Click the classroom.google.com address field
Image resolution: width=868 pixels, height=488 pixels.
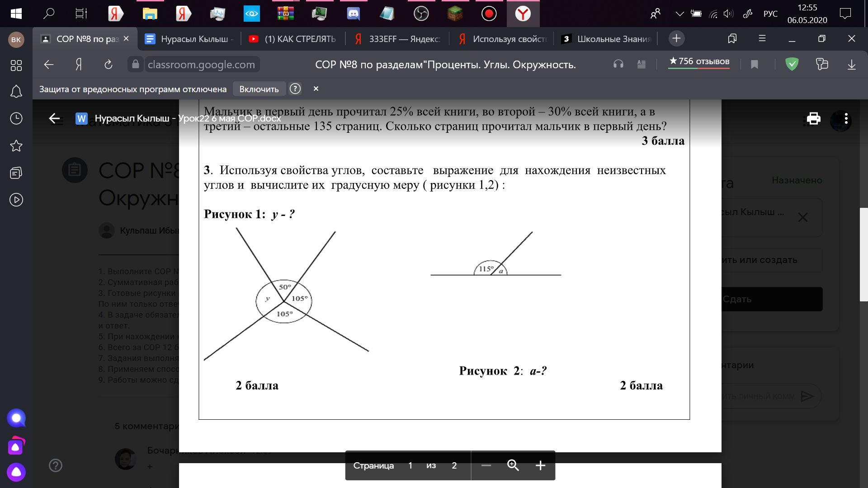point(201,65)
